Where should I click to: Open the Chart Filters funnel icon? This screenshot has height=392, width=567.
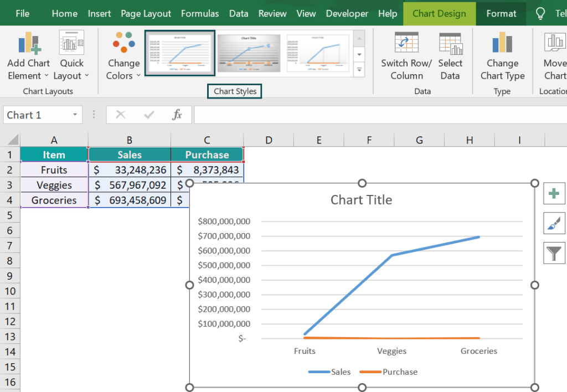(x=554, y=253)
